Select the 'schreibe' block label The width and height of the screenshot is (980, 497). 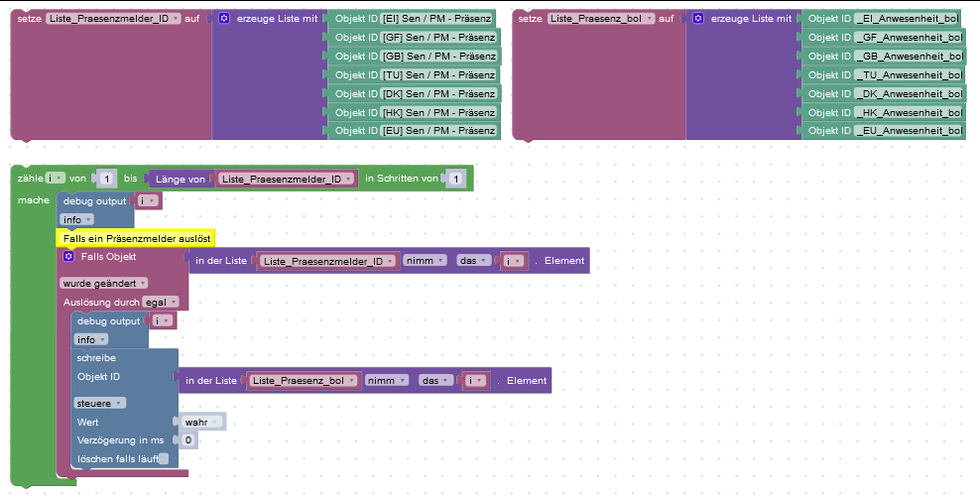coord(96,358)
